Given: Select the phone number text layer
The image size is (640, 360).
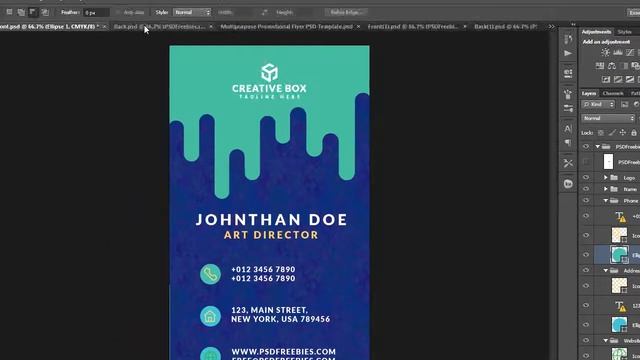Looking at the screenshot, I should pyautogui.click(x=620, y=216).
